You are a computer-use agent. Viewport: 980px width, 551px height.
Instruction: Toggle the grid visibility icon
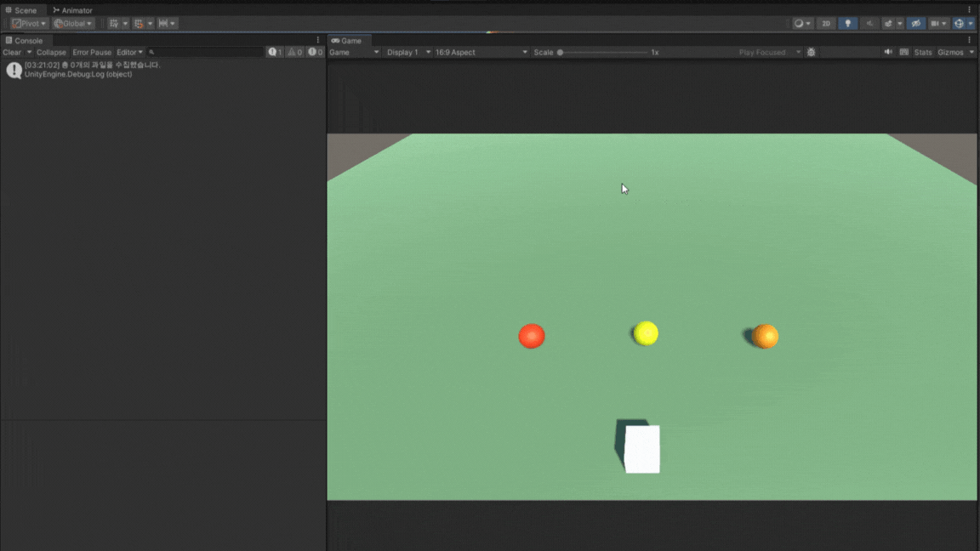pyautogui.click(x=114, y=24)
